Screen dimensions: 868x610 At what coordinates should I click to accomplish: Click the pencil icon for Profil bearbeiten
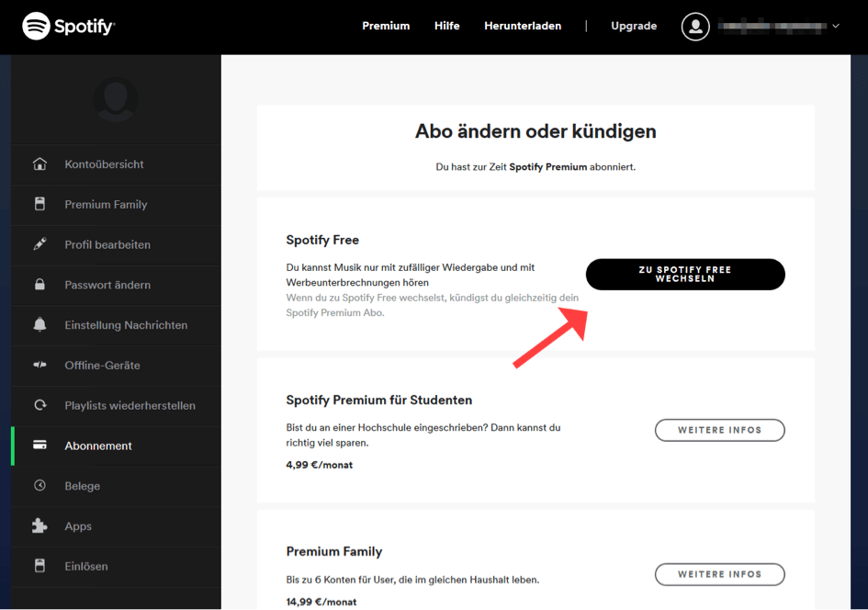[39, 244]
